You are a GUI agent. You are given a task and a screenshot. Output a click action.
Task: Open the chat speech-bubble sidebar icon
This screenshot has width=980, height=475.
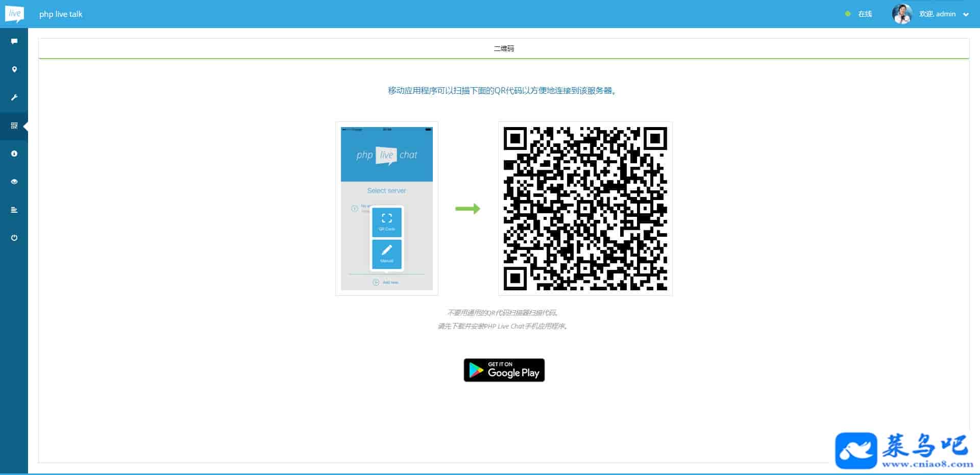(x=14, y=41)
